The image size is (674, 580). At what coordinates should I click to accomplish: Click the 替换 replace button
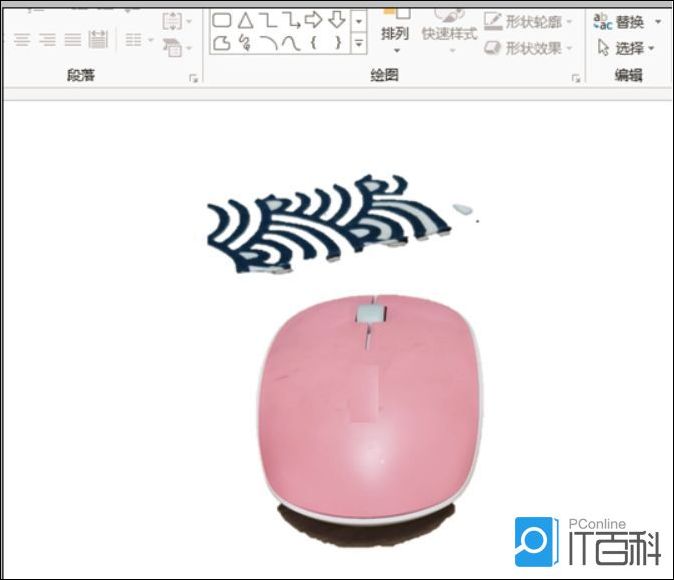coord(619,21)
